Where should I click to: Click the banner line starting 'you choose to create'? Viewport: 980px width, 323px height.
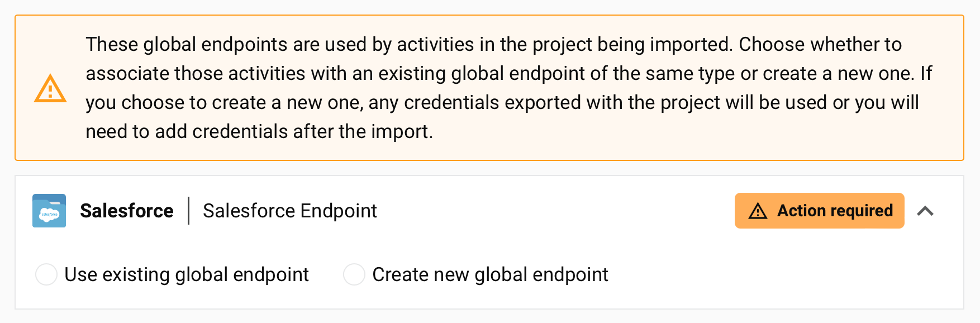click(x=502, y=102)
